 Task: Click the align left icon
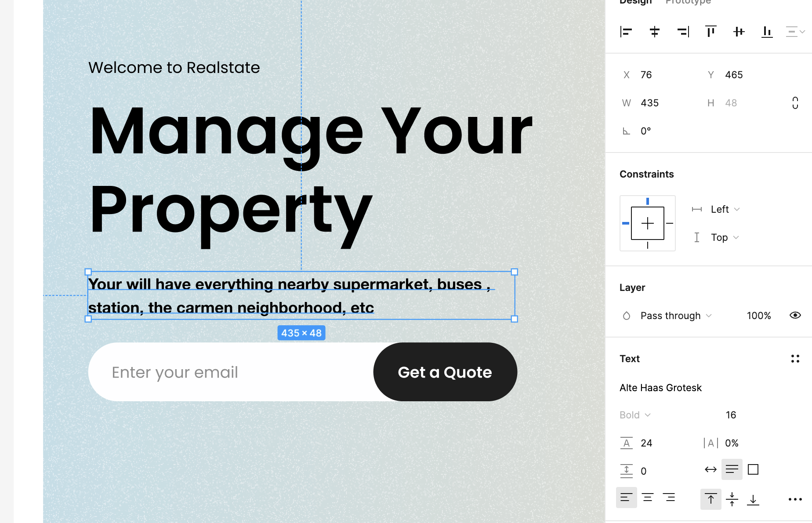(626, 32)
